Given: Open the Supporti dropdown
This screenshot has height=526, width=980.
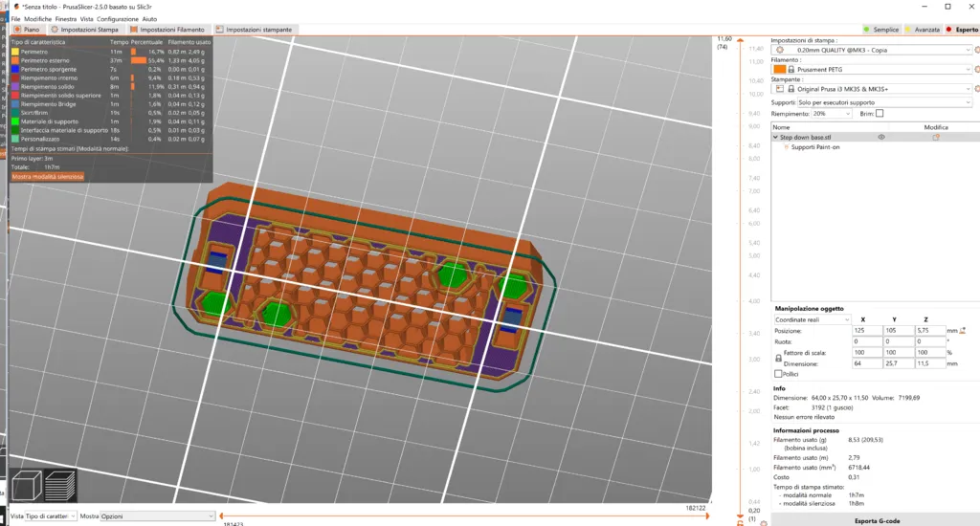Looking at the screenshot, I should (x=885, y=102).
